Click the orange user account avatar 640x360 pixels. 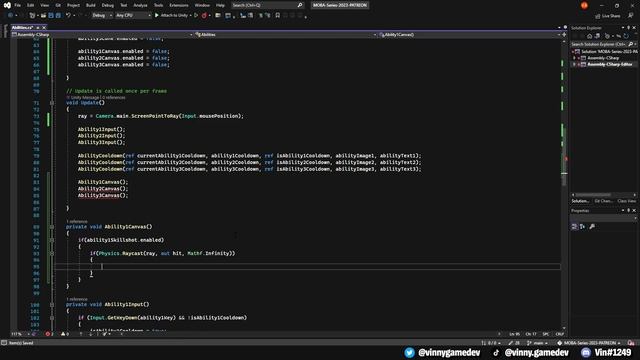[584, 5]
